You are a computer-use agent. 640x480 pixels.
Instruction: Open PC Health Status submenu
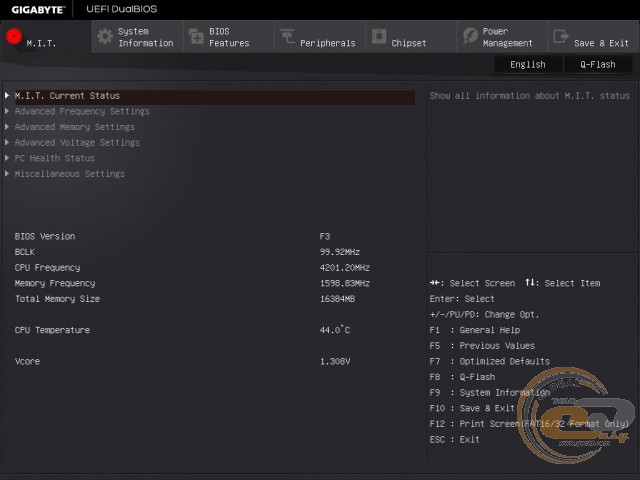pyautogui.click(x=55, y=158)
